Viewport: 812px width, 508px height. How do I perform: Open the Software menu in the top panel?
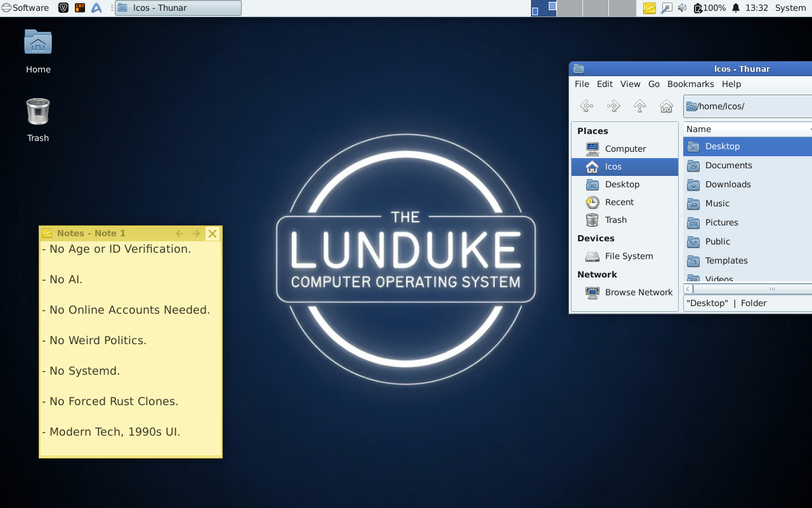point(25,8)
